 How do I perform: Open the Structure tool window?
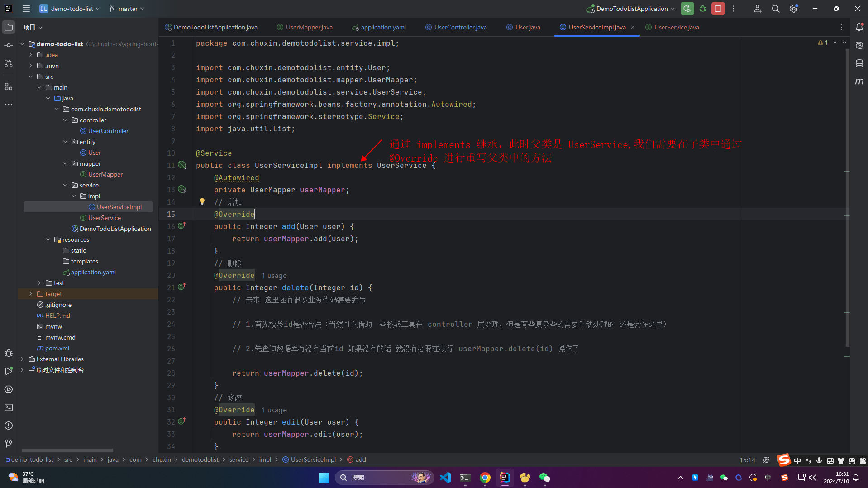tap(9, 86)
